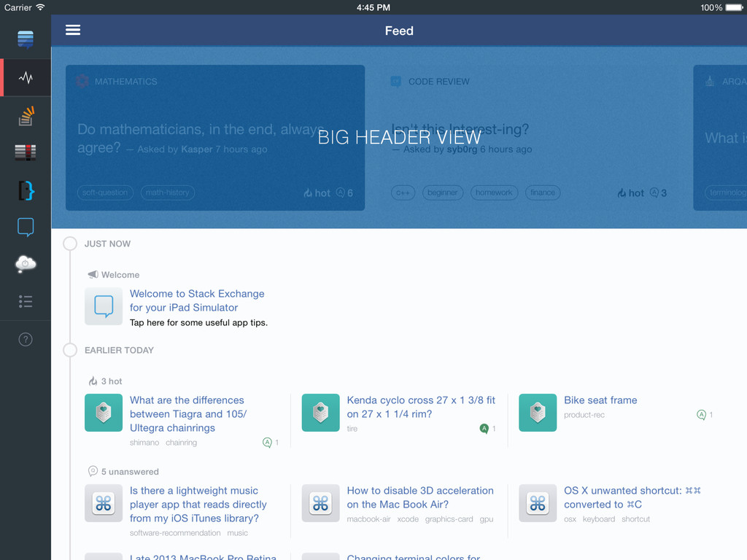Tap the soft-question tag
Viewport: 747px width, 560px height.
tap(105, 192)
